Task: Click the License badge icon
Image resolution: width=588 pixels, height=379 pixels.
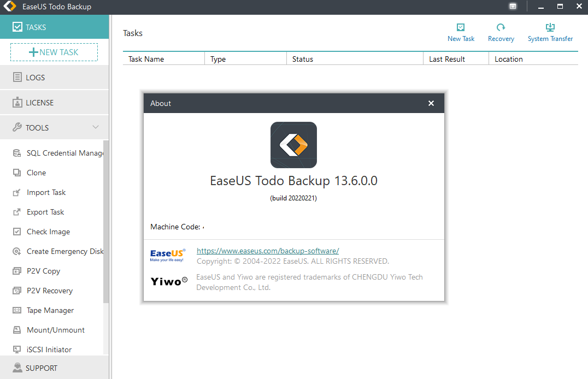Action: 17,102
